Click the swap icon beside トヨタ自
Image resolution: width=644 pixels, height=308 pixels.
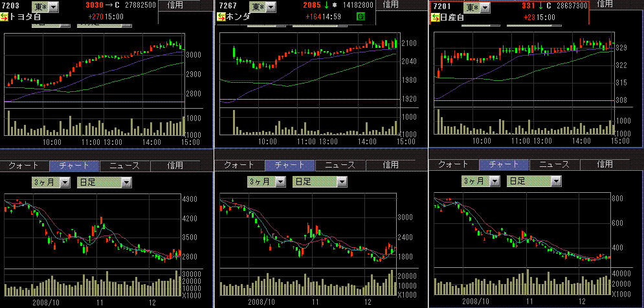tap(5, 17)
